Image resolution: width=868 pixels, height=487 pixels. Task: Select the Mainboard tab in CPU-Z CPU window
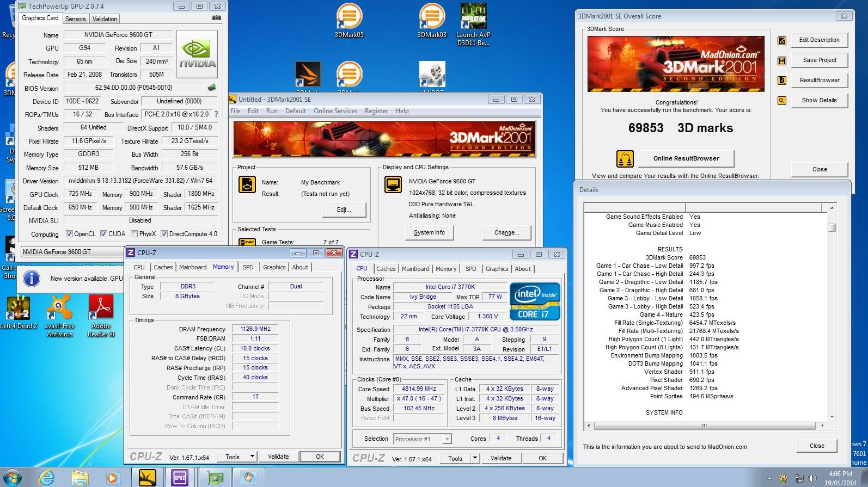point(415,269)
